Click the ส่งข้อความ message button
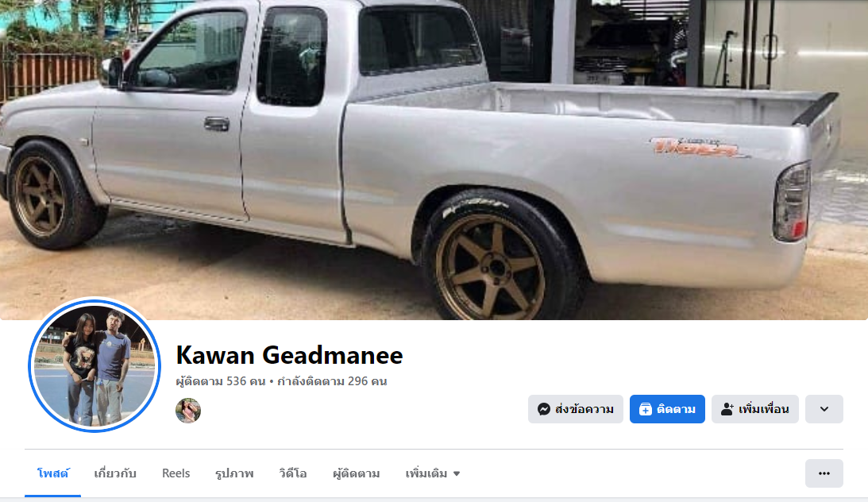Image resolution: width=868 pixels, height=502 pixels. click(x=575, y=409)
